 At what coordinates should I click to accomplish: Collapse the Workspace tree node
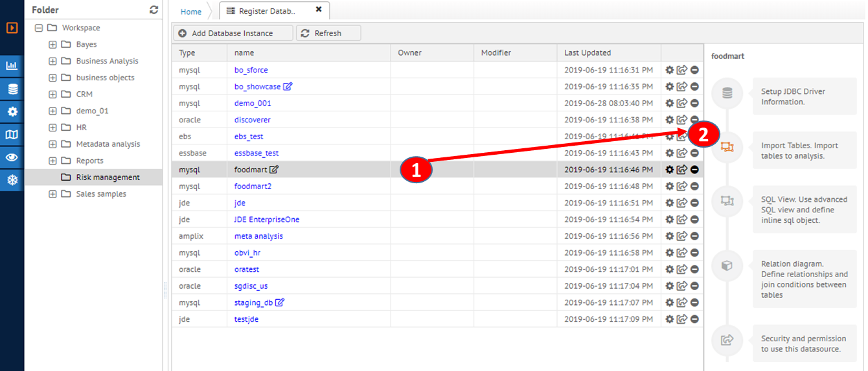click(x=39, y=28)
